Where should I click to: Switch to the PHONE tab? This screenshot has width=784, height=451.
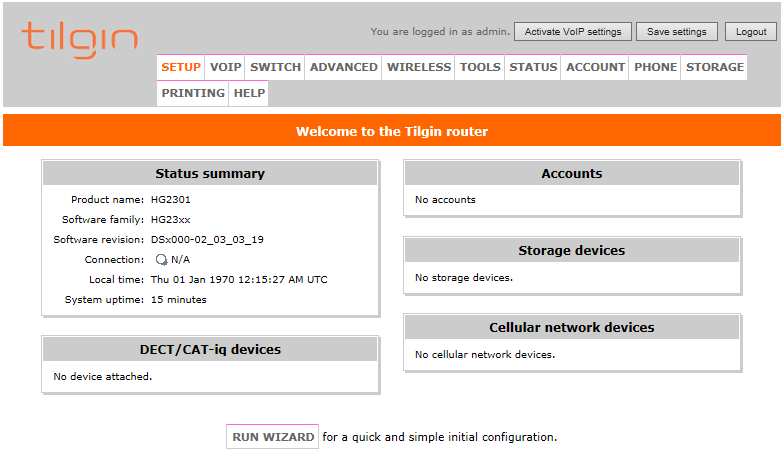click(655, 67)
